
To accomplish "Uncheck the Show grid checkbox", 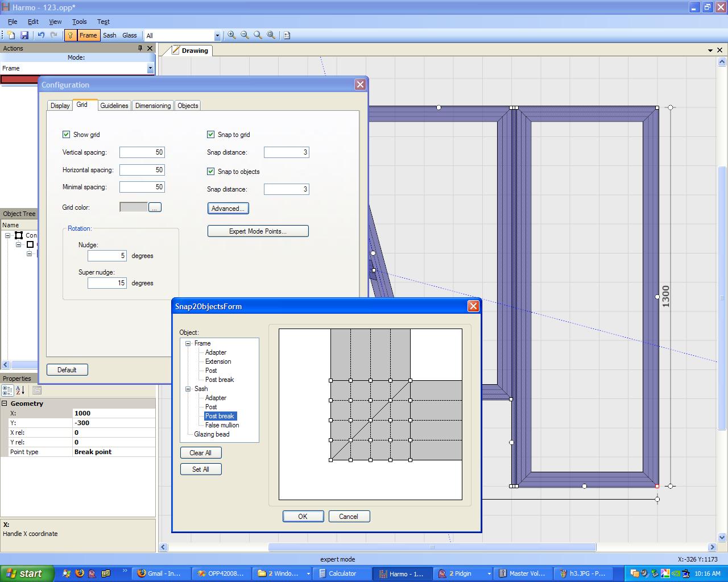I will point(67,135).
